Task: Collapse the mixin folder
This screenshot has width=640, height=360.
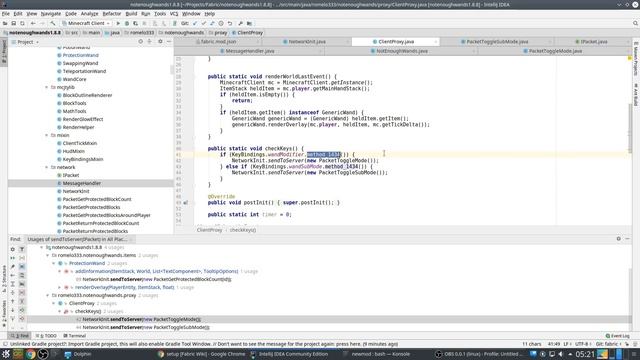Action: 47,135
